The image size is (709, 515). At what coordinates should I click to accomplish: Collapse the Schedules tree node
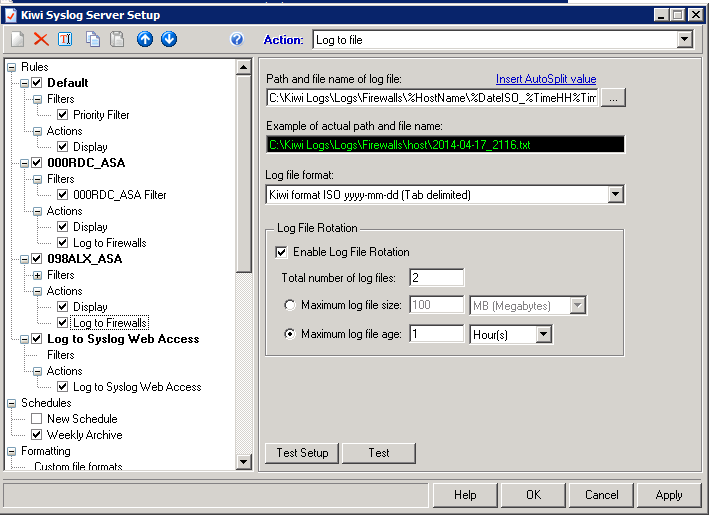coord(12,403)
